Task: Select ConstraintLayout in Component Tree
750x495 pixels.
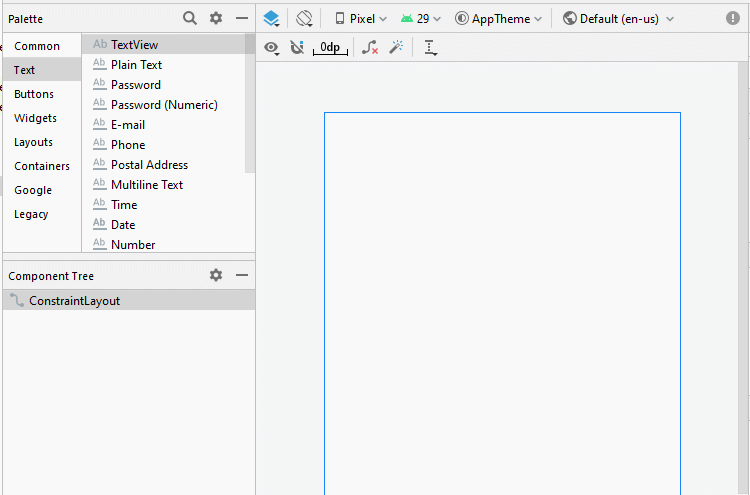Action: pos(129,300)
